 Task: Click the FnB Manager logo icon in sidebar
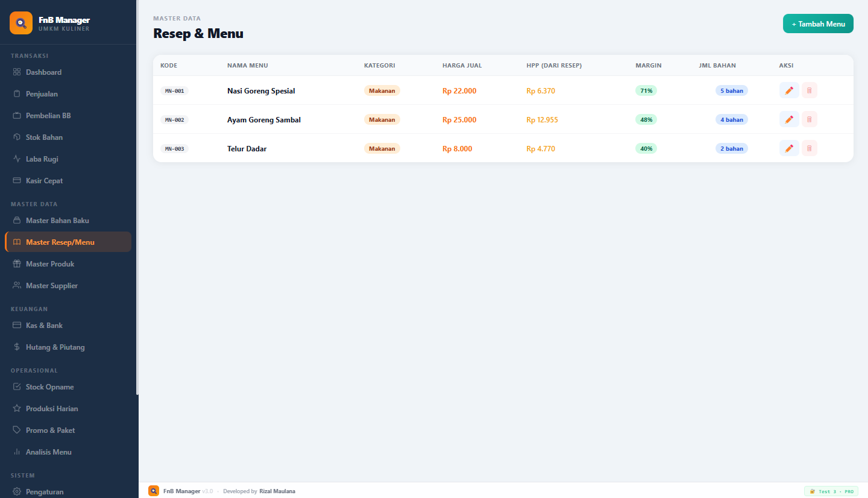(x=21, y=23)
